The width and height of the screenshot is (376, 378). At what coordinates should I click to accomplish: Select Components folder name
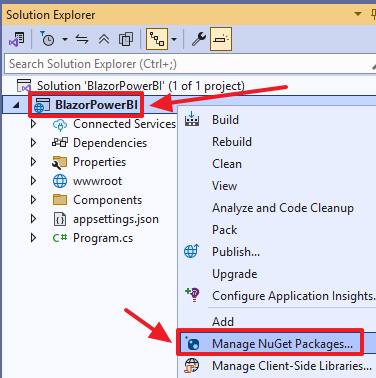point(107,200)
